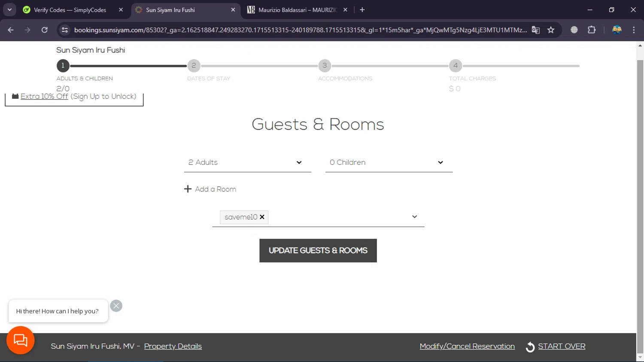Screen dimensions: 644x362
Task: Bookmark this page with the star icon
Action: click(551, 30)
